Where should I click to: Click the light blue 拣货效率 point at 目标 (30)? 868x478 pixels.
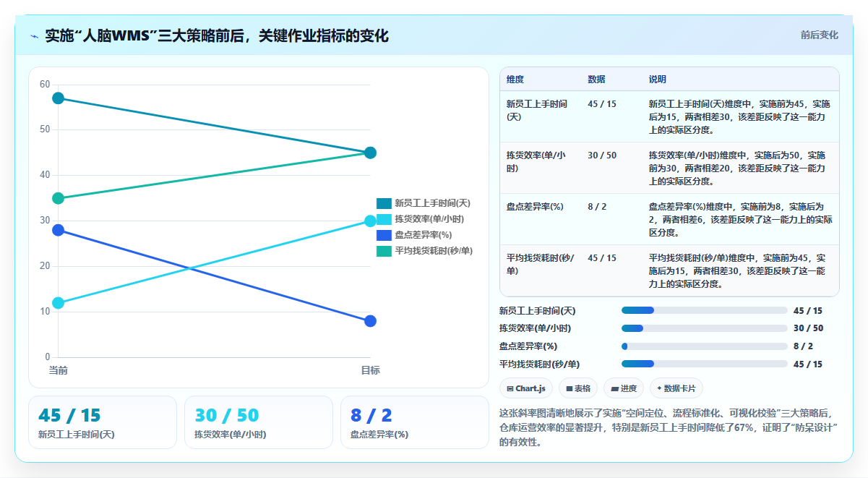[x=370, y=221]
